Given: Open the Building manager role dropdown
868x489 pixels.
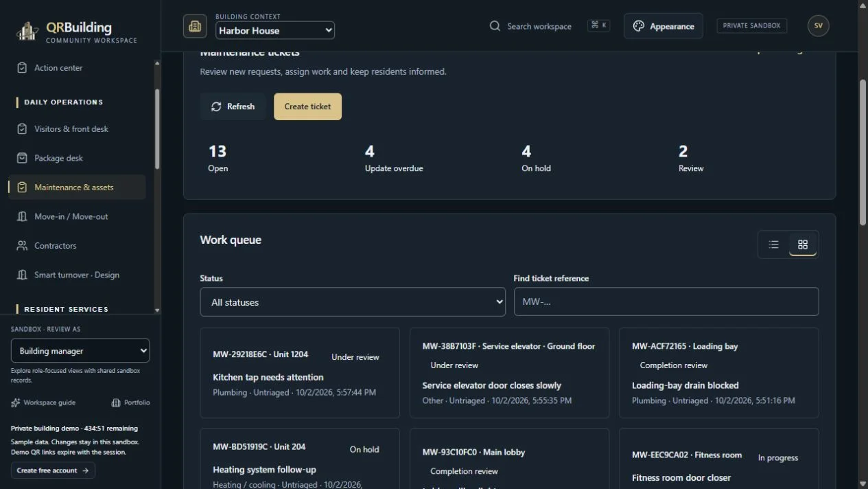Looking at the screenshot, I should [x=80, y=350].
